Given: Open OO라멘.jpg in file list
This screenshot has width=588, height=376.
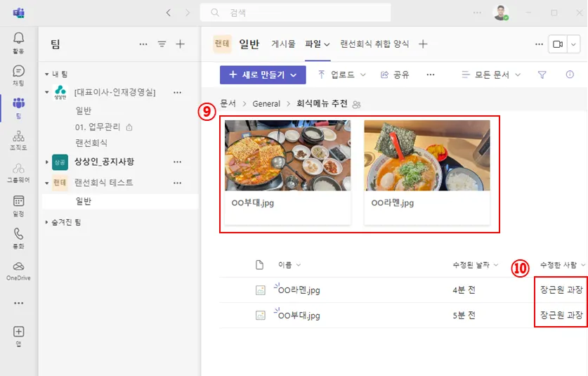Looking at the screenshot, I should pyautogui.click(x=299, y=290).
